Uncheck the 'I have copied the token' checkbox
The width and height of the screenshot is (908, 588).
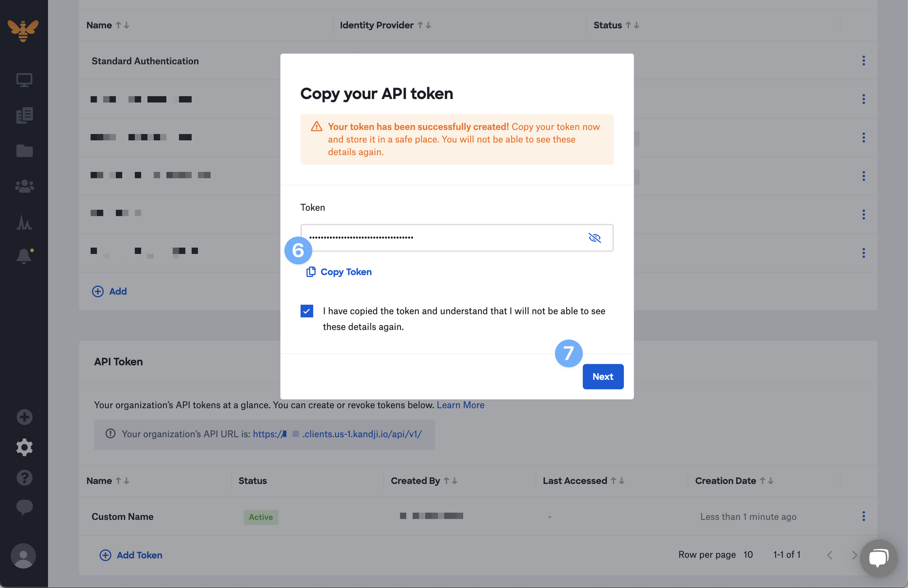[307, 311]
